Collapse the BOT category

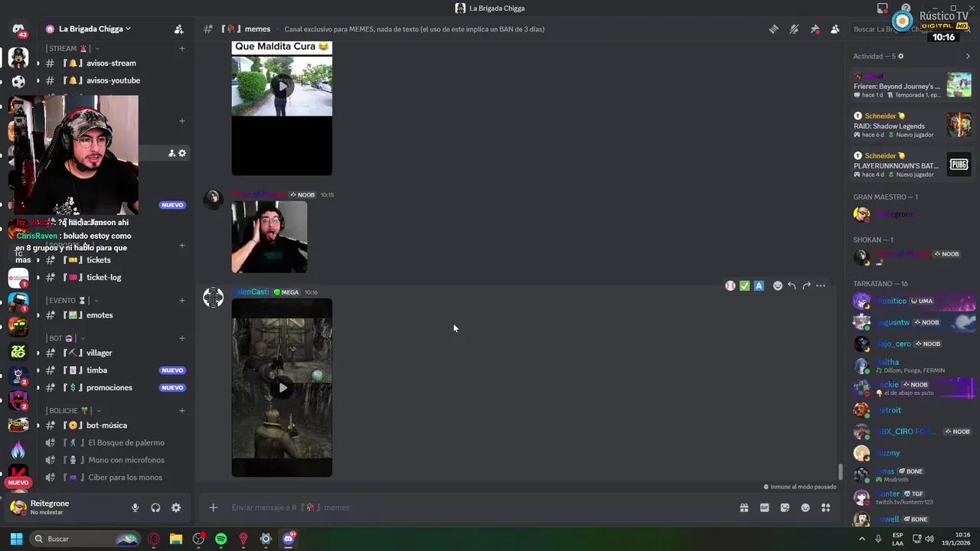coord(65,338)
